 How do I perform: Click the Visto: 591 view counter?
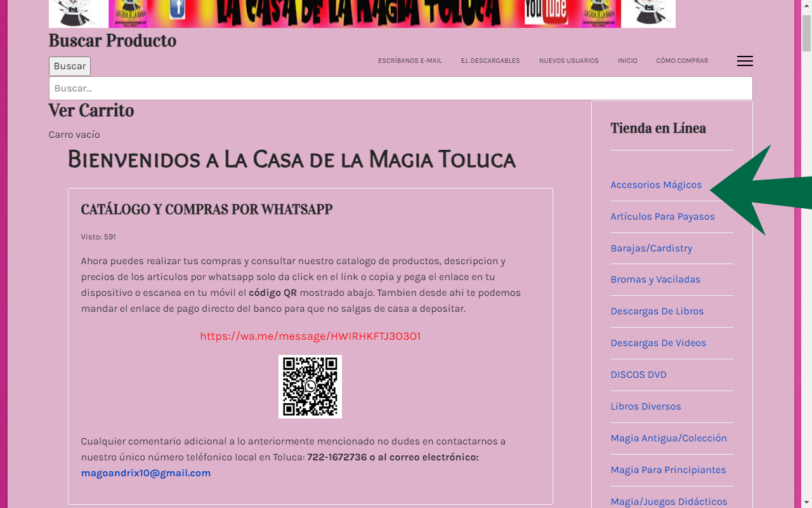[98, 237]
